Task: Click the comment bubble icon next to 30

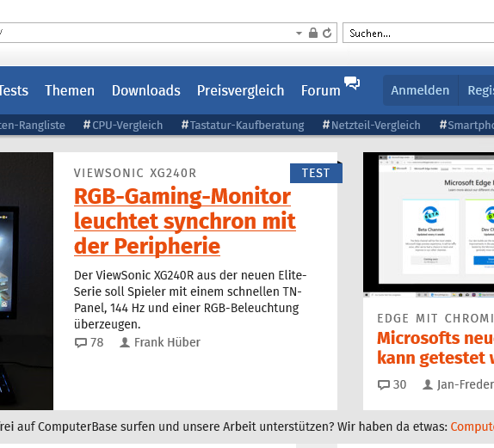Action: tap(384, 384)
